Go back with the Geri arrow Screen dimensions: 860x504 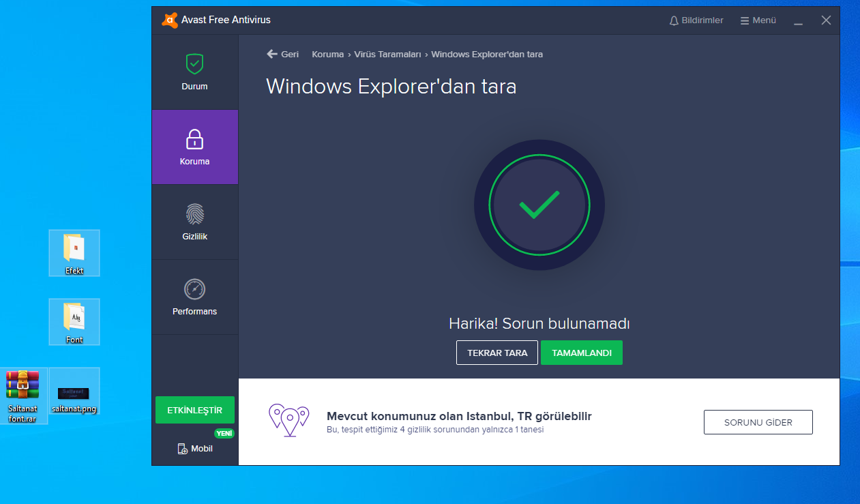coord(282,54)
